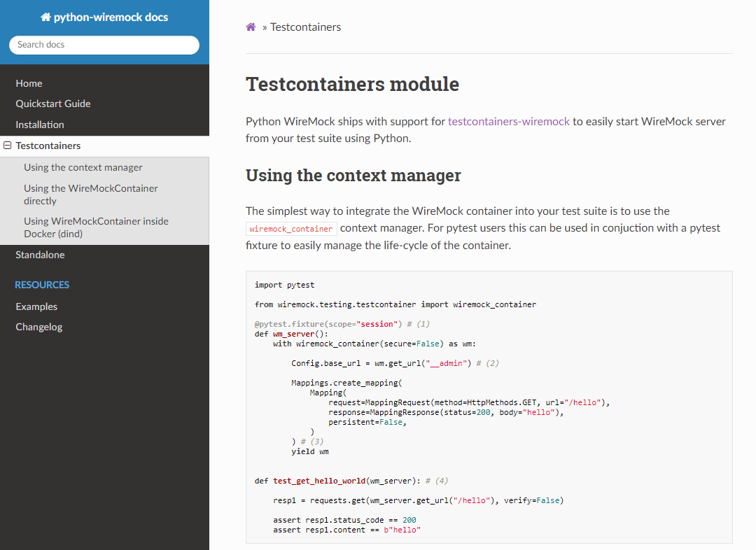
Task: Jump to Using the context manager
Action: tap(83, 167)
